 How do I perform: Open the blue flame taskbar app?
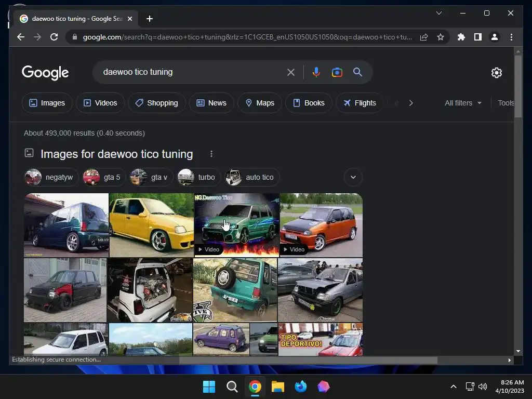pos(301,387)
